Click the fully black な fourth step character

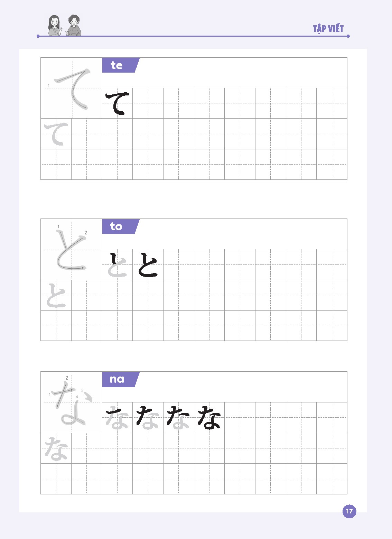pyautogui.click(x=209, y=418)
